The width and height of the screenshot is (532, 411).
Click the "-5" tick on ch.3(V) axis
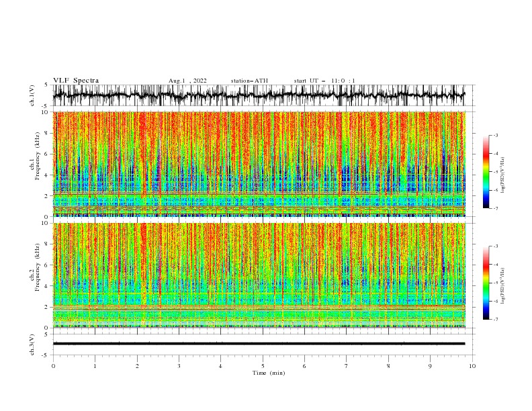coord(44,355)
